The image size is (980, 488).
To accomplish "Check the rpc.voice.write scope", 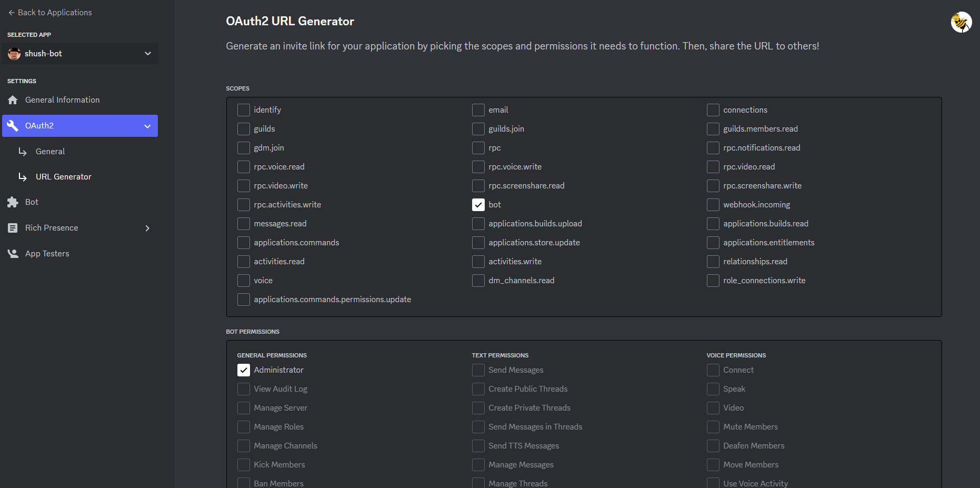I will click(478, 167).
